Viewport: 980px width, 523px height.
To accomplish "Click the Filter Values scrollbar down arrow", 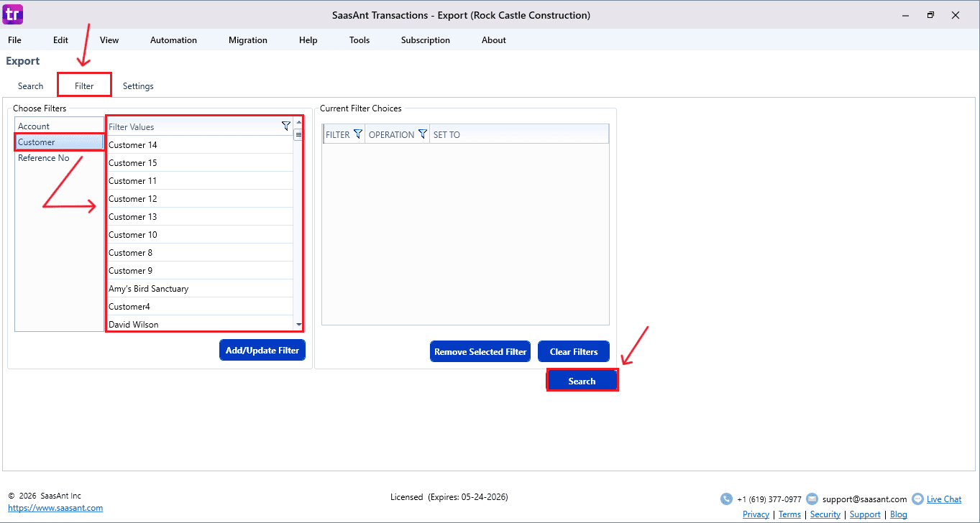I will [x=298, y=325].
